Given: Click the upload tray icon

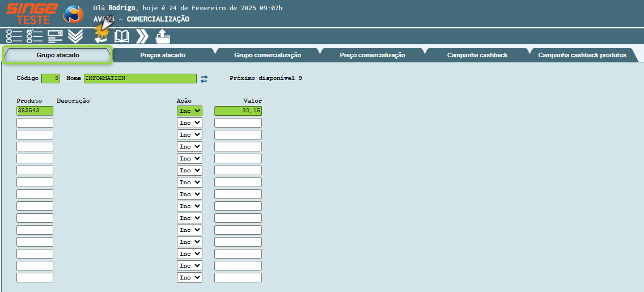Looking at the screenshot, I should (x=163, y=36).
